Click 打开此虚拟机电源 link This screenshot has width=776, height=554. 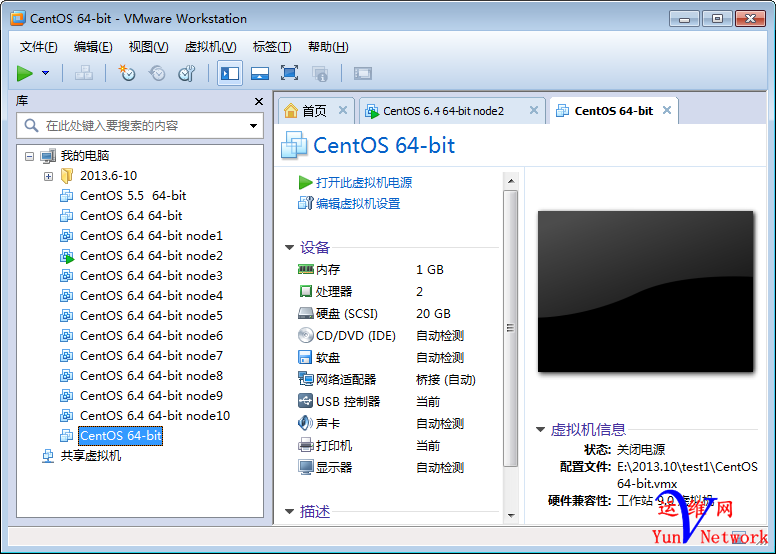tap(364, 183)
